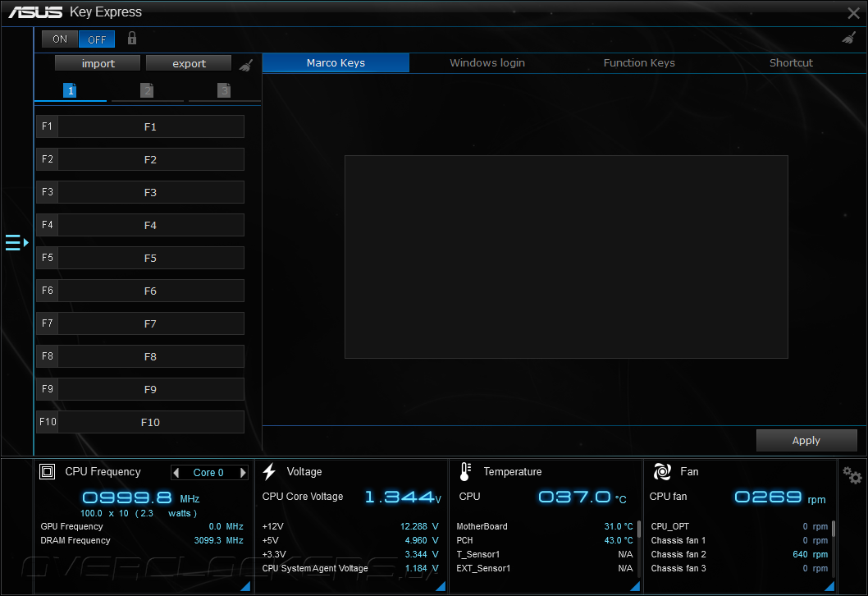Click the CPU Frequency chip icon
868x596 pixels.
(x=47, y=471)
